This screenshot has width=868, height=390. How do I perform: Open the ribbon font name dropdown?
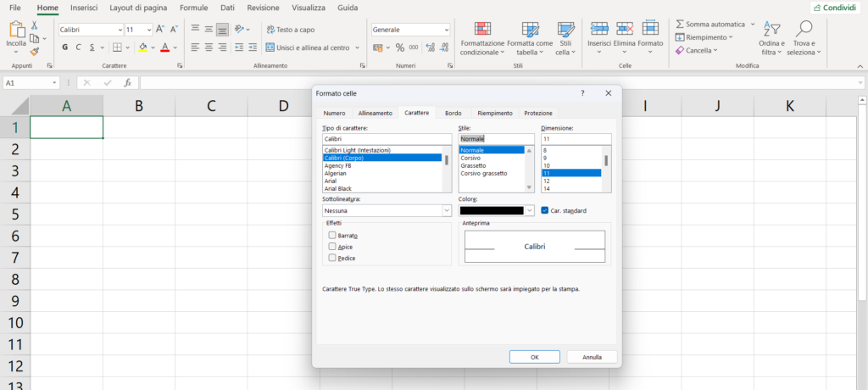(120, 30)
